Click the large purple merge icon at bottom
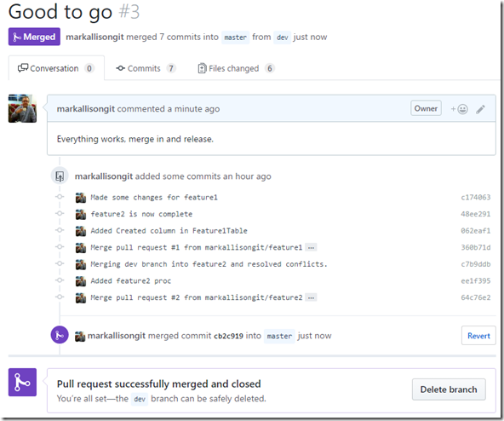The width and height of the screenshot is (504, 421). tap(22, 382)
